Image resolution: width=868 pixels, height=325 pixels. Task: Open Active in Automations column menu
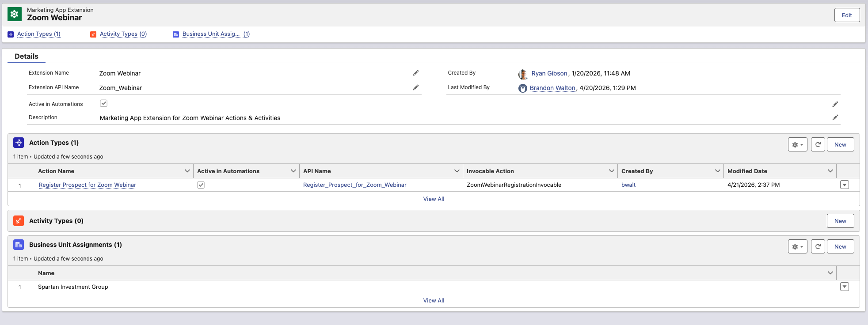click(293, 171)
